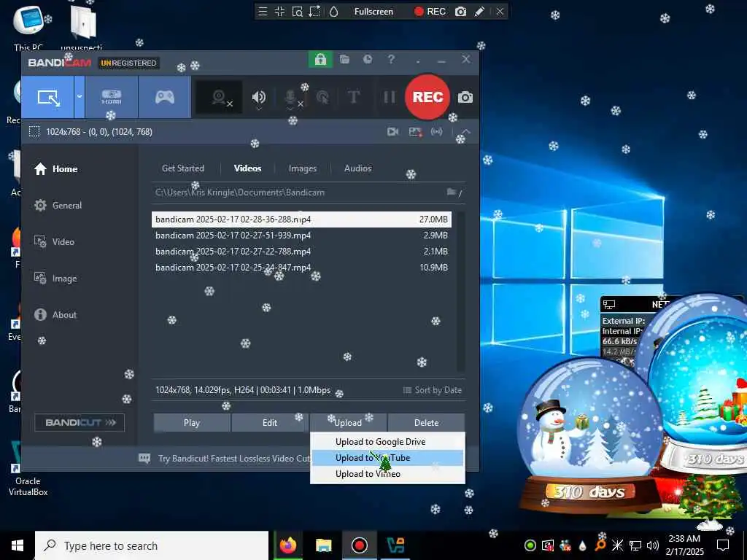Open File Explorer from the taskbar

point(323,545)
